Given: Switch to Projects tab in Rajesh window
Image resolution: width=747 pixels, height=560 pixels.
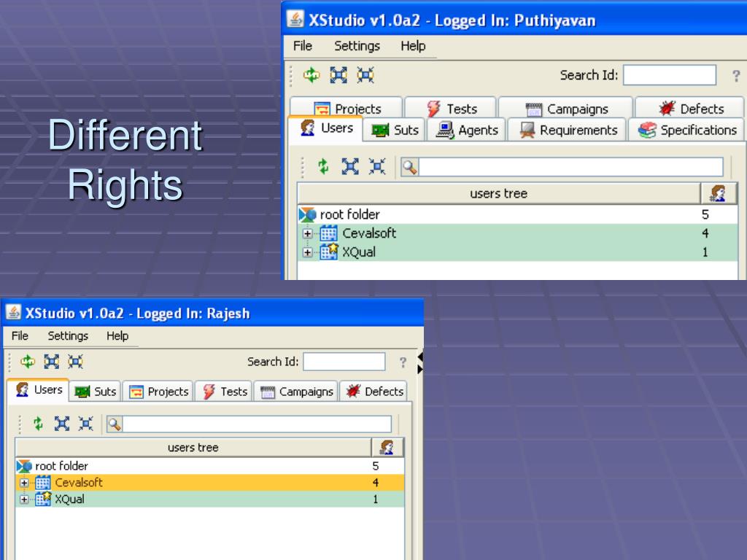Looking at the screenshot, I should (158, 392).
